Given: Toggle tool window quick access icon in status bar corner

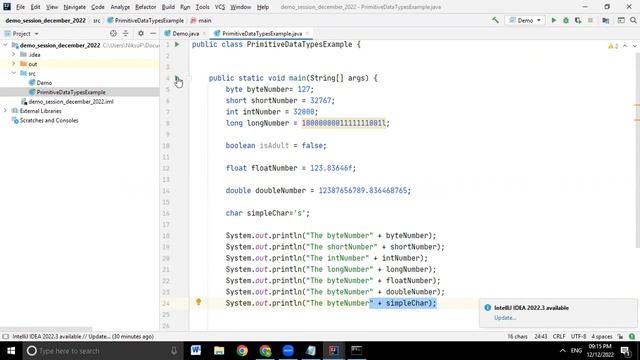Looking at the screenshot, I should (x=5, y=336).
